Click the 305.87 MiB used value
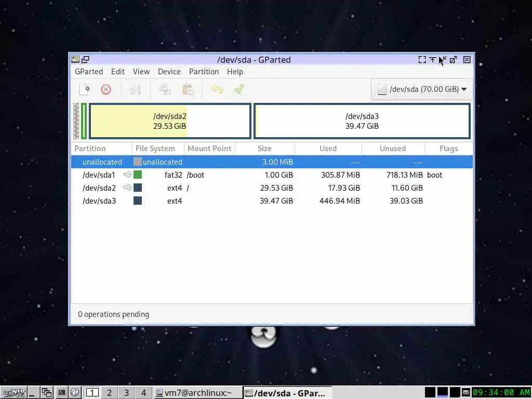 (340, 175)
